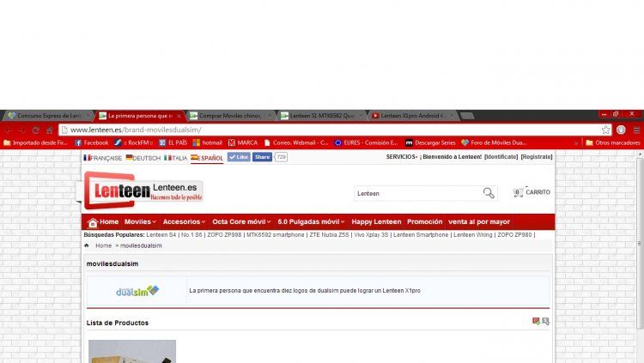644x363 pixels.
Task: Open the ZOPO ZP998 popular search
Action: (224, 235)
